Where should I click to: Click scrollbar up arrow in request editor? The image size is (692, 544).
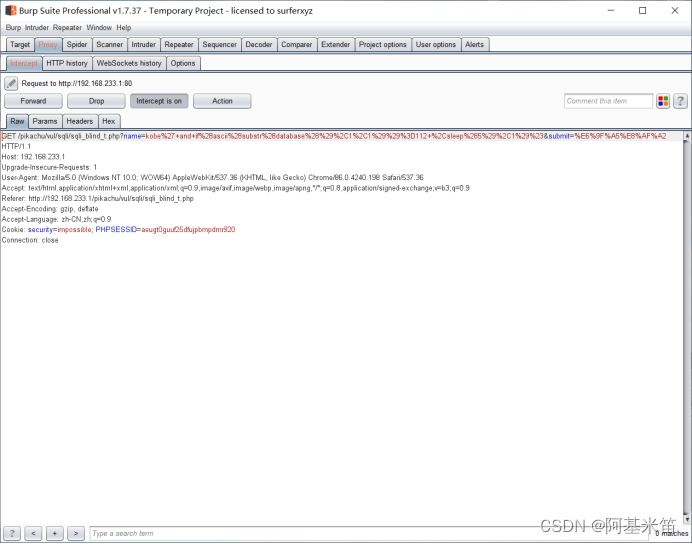coord(686,135)
